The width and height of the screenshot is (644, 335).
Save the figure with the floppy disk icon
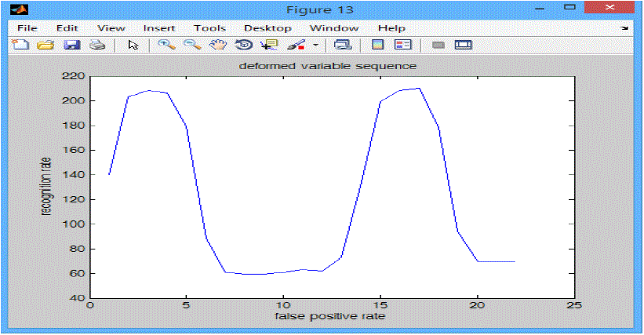[x=71, y=45]
